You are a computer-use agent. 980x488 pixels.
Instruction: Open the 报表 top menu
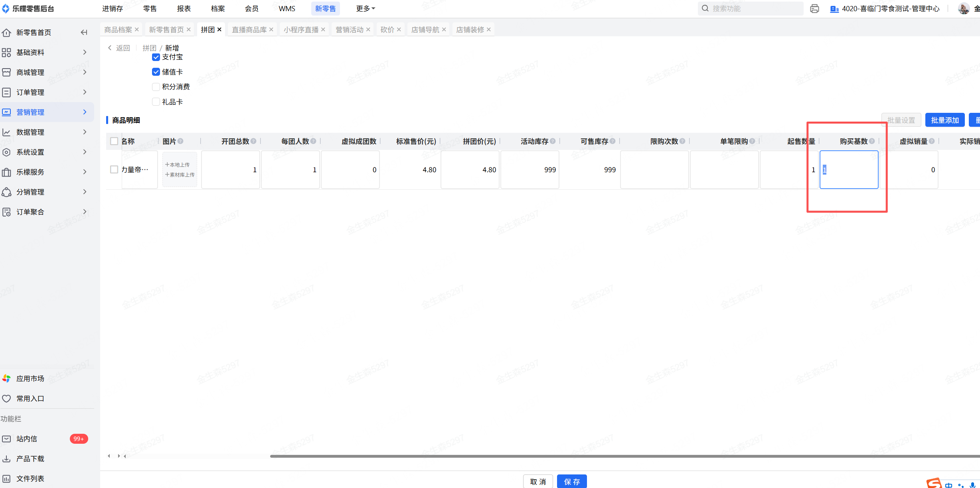184,8
